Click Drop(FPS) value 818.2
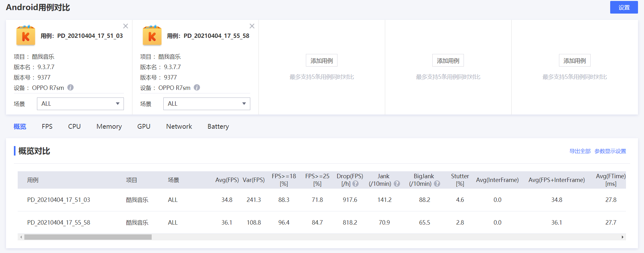Screen dimensions: 644x253 coord(350,222)
